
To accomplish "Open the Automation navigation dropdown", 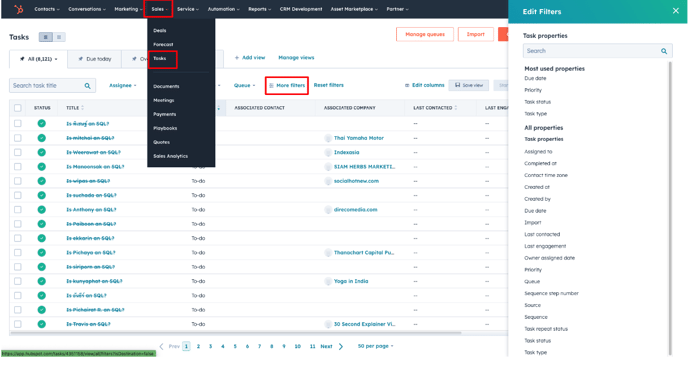I will tap(223, 9).
